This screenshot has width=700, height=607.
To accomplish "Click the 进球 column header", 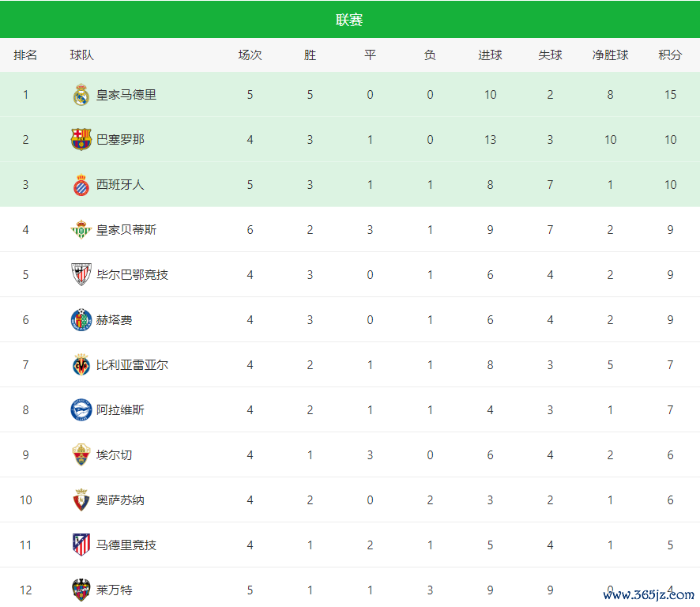I will [x=490, y=55].
